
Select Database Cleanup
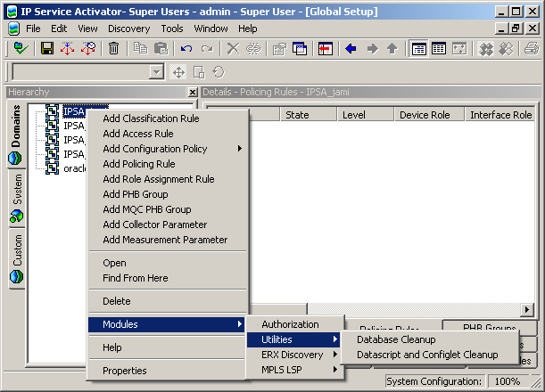396,339
